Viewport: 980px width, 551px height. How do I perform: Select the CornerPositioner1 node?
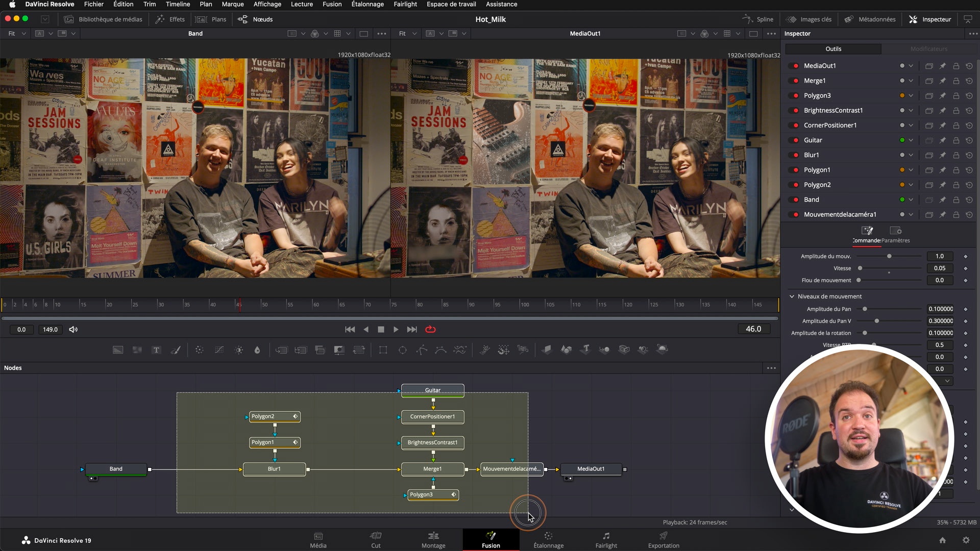coord(432,417)
